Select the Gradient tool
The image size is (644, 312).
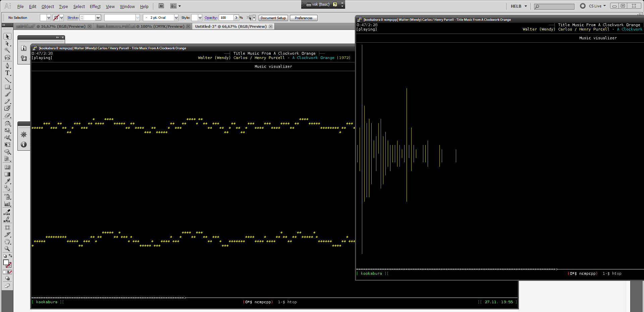pos(7,174)
